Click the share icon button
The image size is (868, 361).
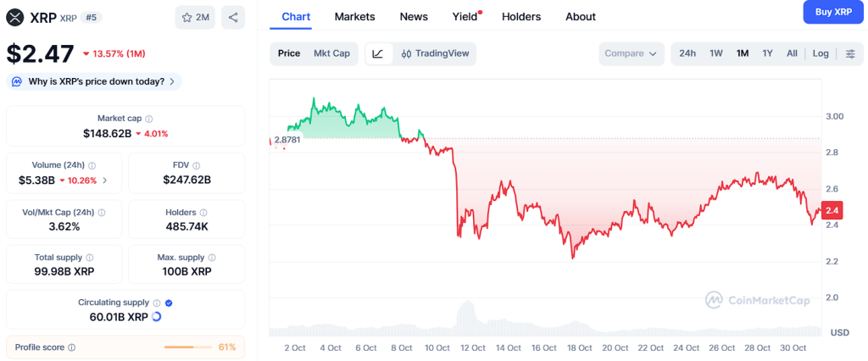[x=233, y=17]
